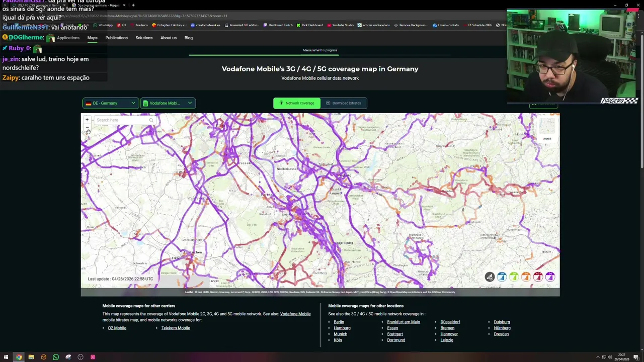Image resolution: width=644 pixels, height=362 pixels.
Task: Open the Animated GIF editor bookmark
Action: click(242, 25)
